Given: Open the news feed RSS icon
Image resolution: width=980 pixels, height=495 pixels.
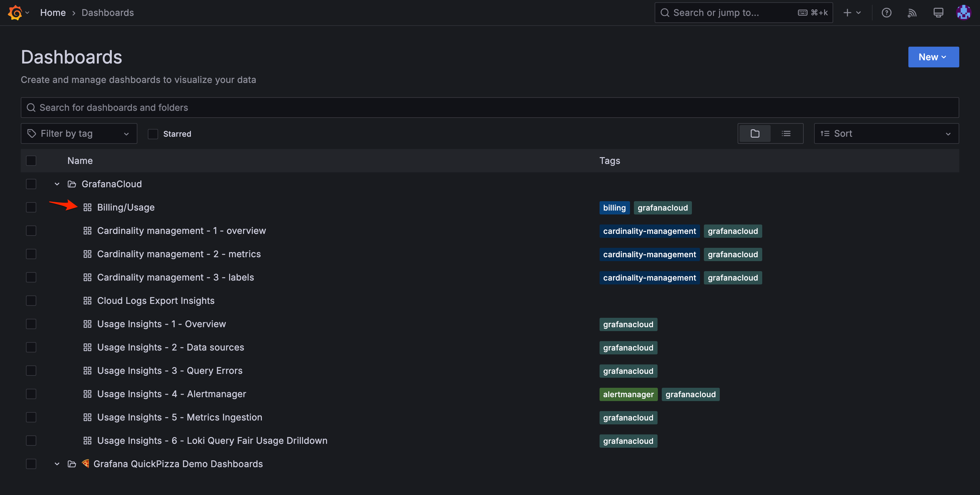Looking at the screenshot, I should (912, 13).
